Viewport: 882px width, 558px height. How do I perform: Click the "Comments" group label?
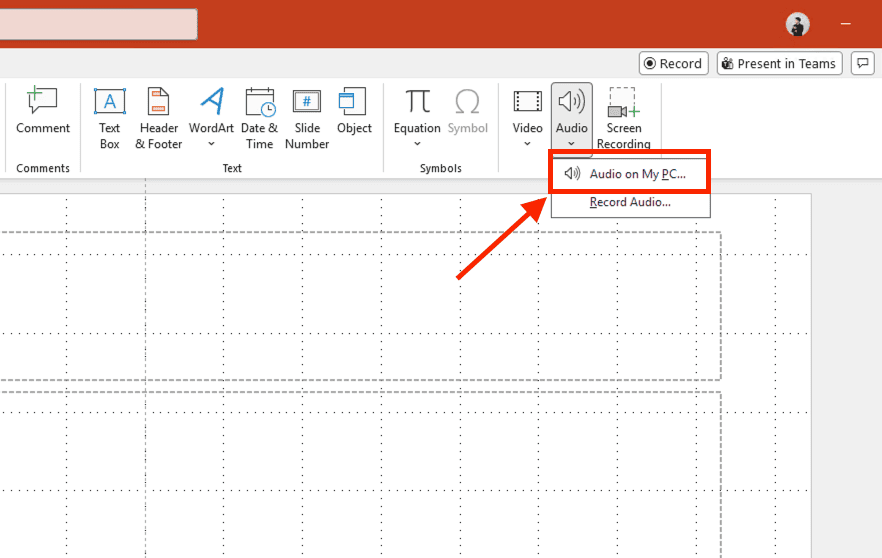click(x=43, y=168)
